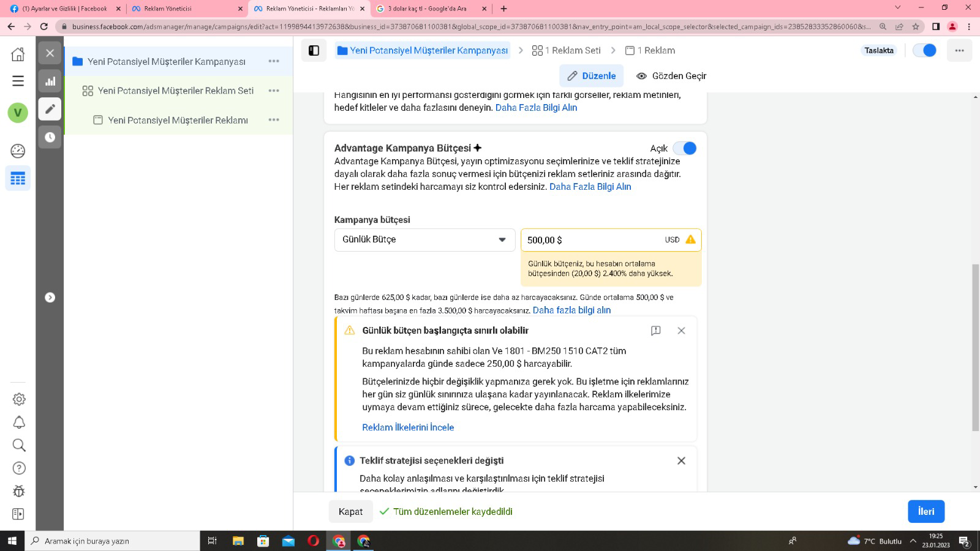
Task: Toggle the campaign status switch beside Taslakta
Action: point(925,50)
